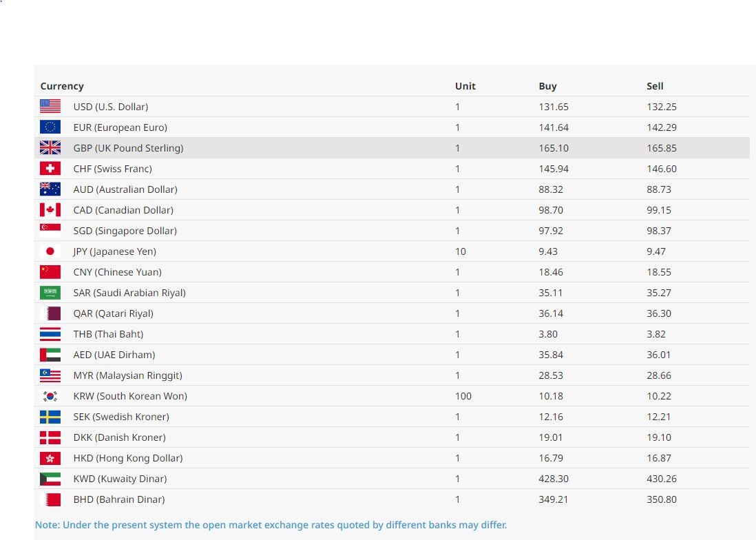Screen dimensions: 756x540
Task: Click the KWD sell rate 430.26
Action: point(662,479)
